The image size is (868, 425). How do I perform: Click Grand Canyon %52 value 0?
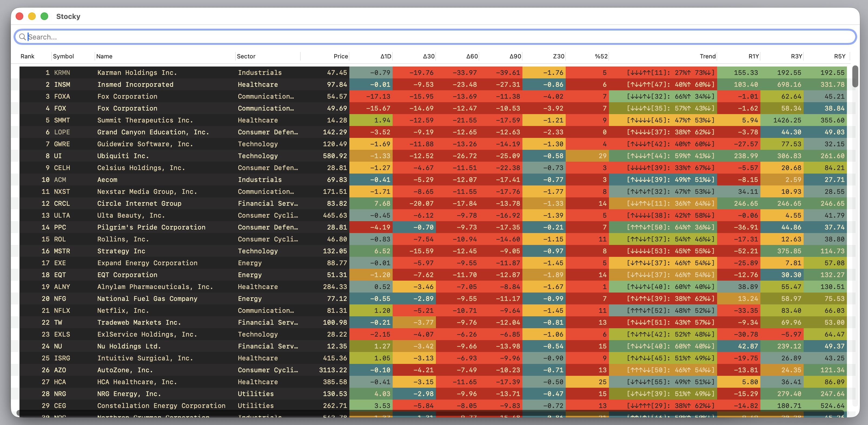click(x=604, y=132)
